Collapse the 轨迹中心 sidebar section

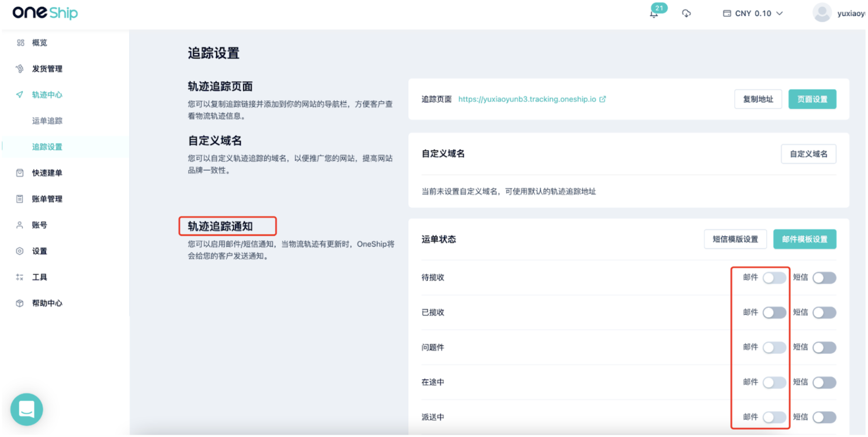click(47, 95)
